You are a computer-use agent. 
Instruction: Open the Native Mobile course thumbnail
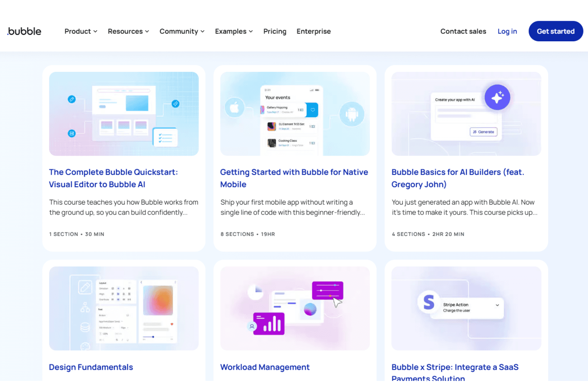295,114
